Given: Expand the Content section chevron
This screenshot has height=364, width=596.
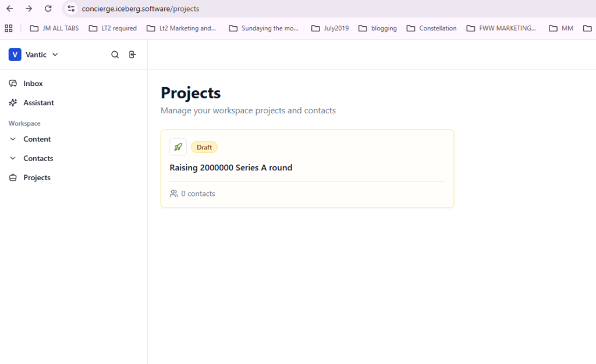Looking at the screenshot, I should point(13,140).
